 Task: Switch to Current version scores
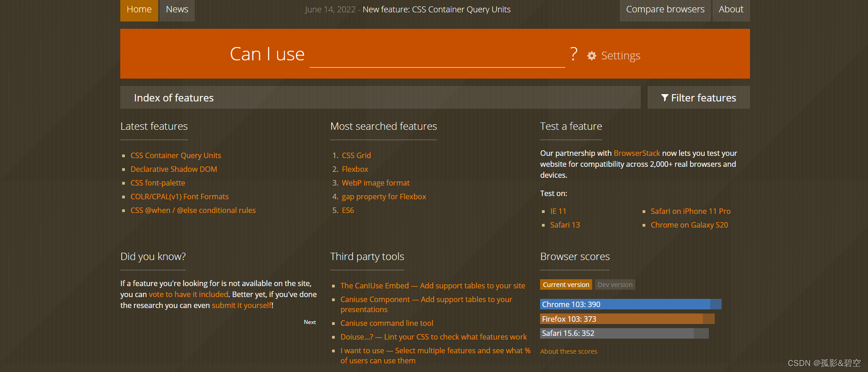(566, 284)
